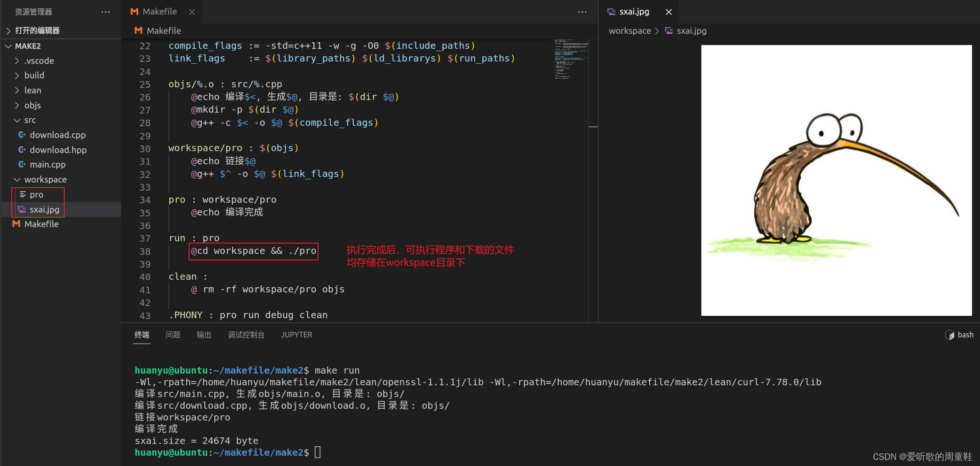Click '@cd workspace && ./pro' code line
Viewport: 980px width, 466px height.
254,251
